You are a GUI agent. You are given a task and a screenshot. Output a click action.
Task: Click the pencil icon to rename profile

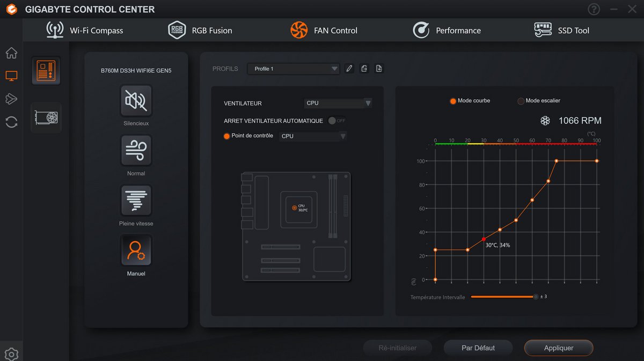tap(349, 69)
